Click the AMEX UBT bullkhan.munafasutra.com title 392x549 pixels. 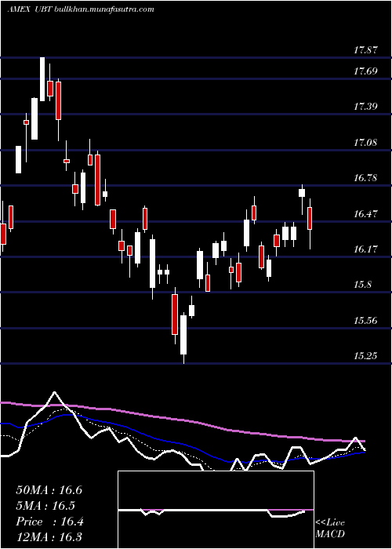[x=81, y=9]
